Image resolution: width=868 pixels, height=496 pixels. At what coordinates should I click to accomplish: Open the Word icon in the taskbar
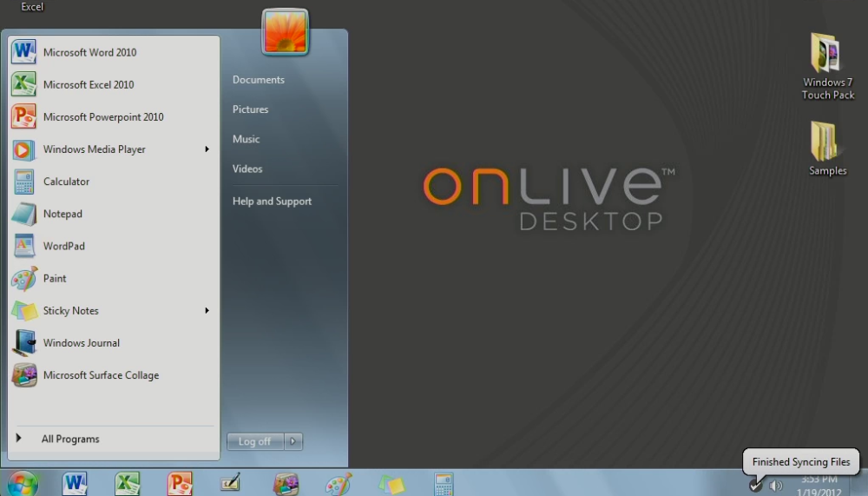point(75,483)
